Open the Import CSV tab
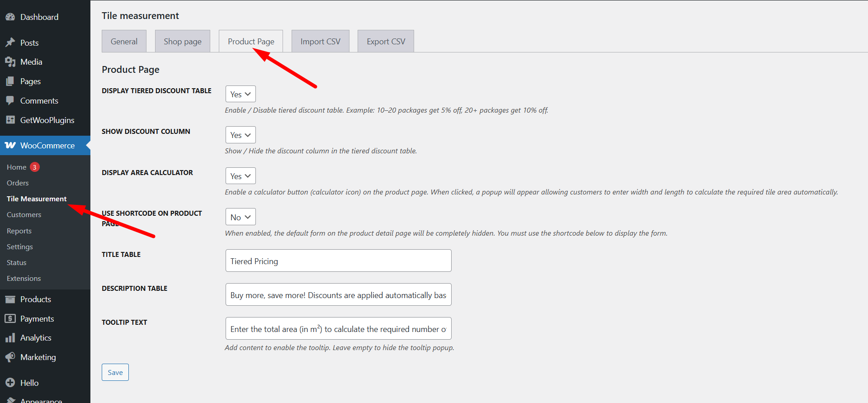868x403 pixels. pos(320,42)
